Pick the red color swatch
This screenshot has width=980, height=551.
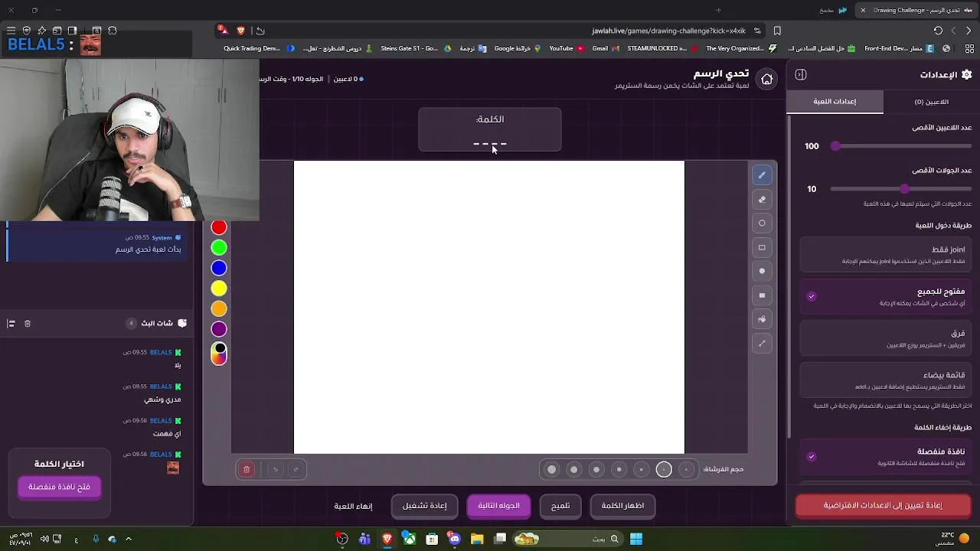coord(219,227)
